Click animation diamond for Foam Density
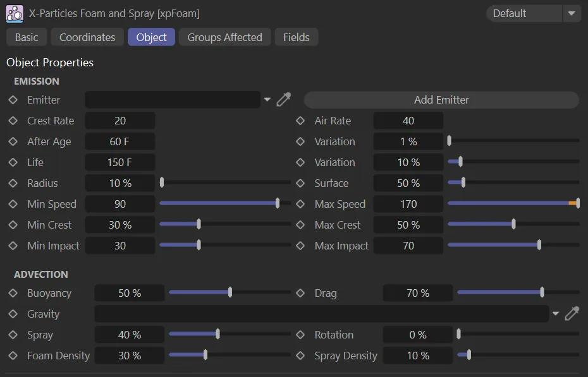 [13, 356]
